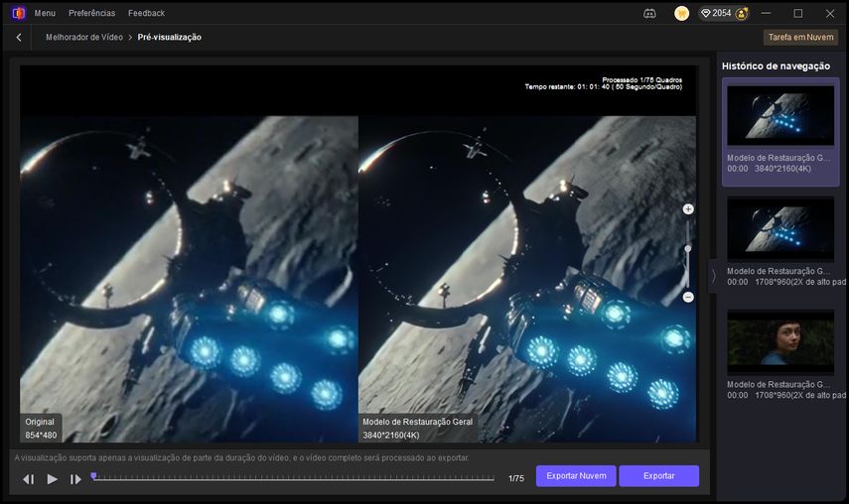Click the Original 854*480 label
Image resolution: width=849 pixels, height=504 pixels.
(41, 429)
